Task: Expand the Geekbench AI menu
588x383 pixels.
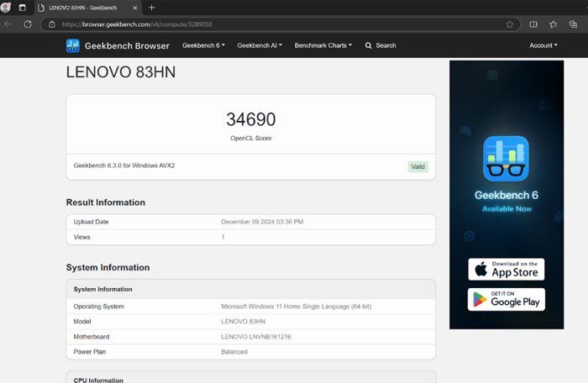Action: [x=260, y=45]
